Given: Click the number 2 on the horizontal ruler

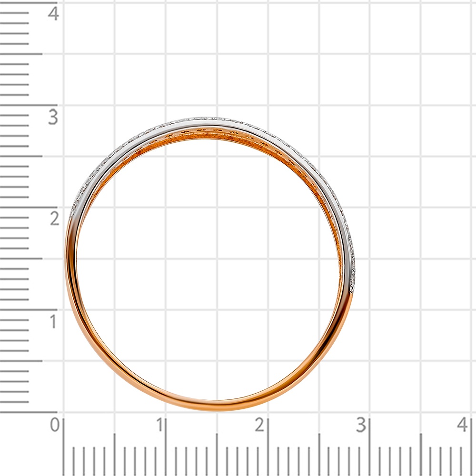Looking at the screenshot, I should [260, 425].
